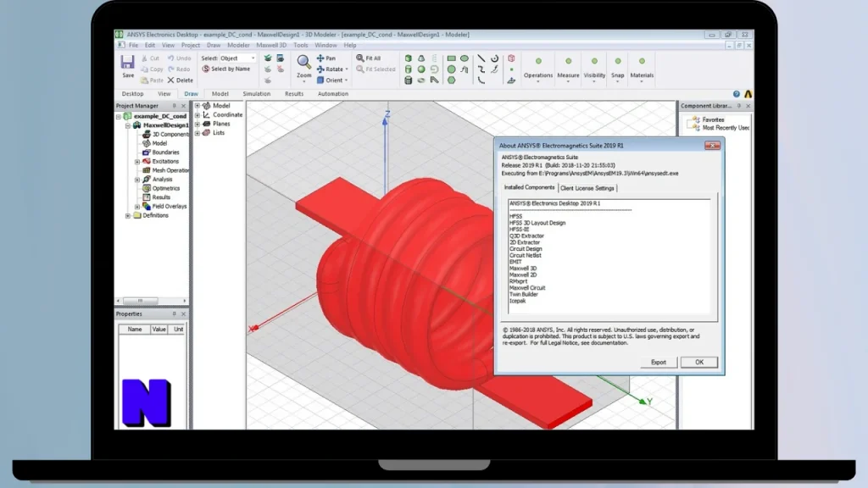The height and width of the screenshot is (488, 868).
Task: Draw a box with the green box icon
Action: (x=409, y=58)
